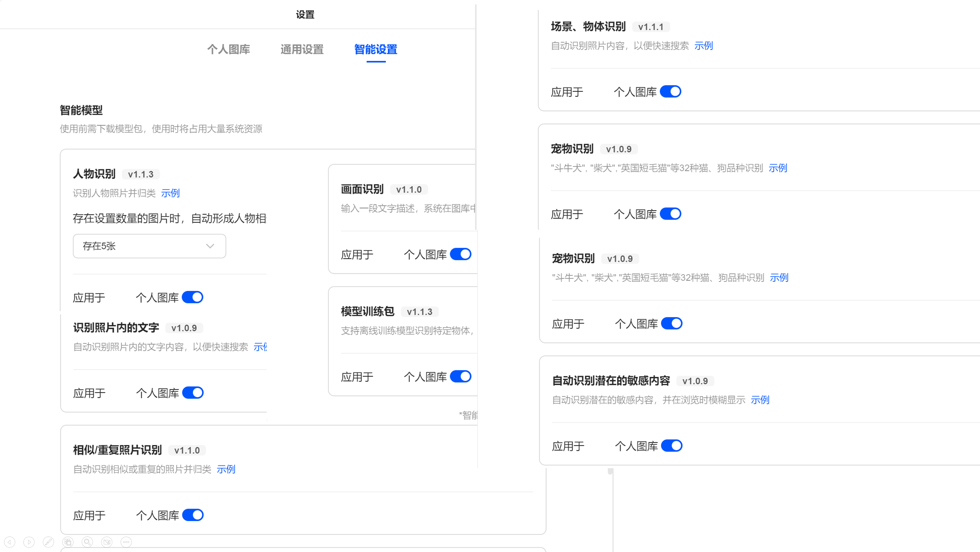Toggle 个人图库 switch for 人物识别
Image resolution: width=980 pixels, height=552 pixels.
193,297
